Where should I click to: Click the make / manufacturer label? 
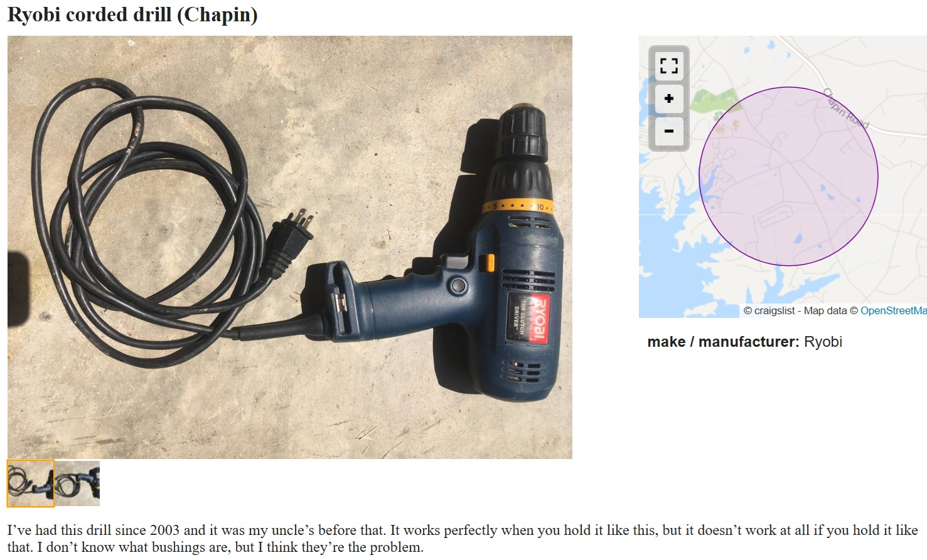[723, 342]
